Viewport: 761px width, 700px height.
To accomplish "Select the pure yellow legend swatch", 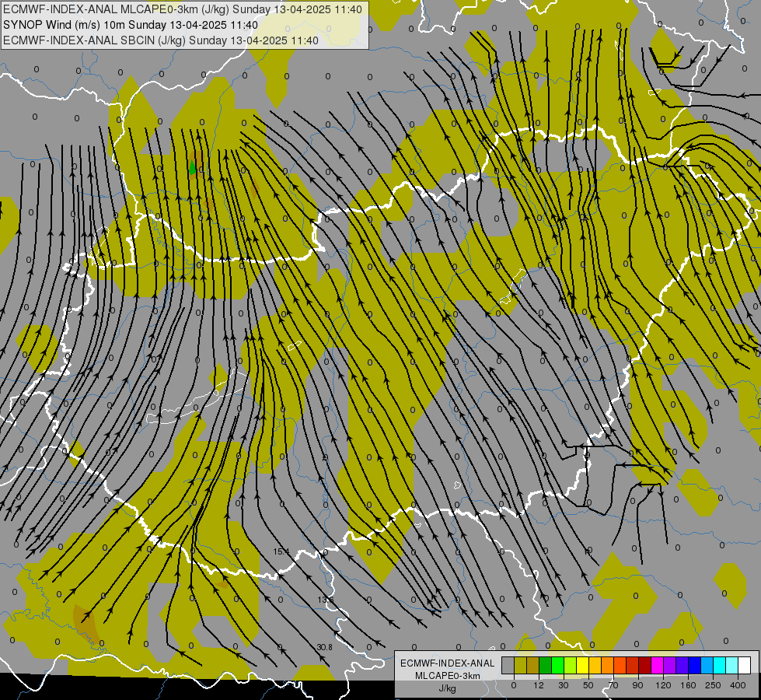I will tap(583, 665).
